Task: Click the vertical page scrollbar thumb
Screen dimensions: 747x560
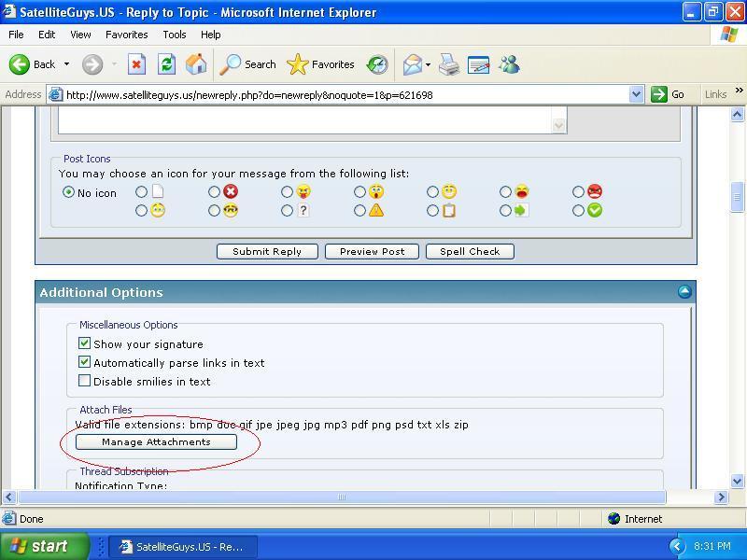Action: coord(737,196)
